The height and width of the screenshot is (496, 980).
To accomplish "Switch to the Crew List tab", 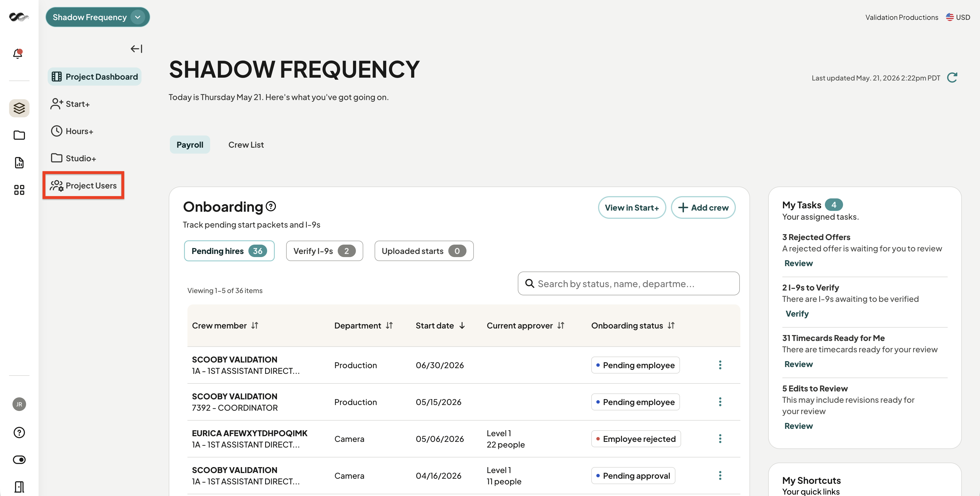I will point(246,145).
